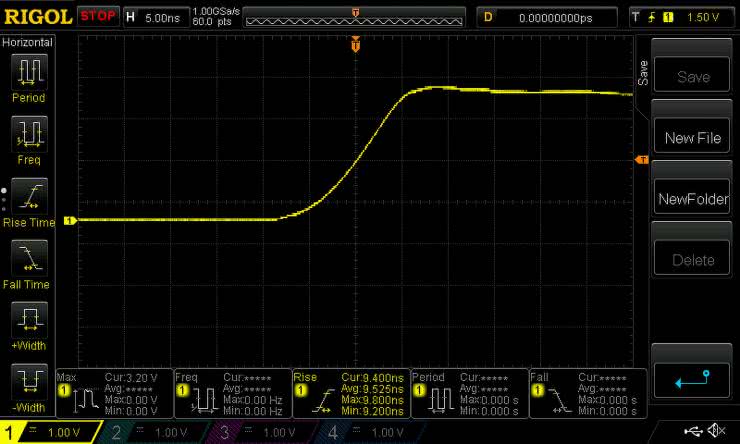This screenshot has width=740, height=444.
Task: Choose the Fall Time measurement icon
Action: [x=28, y=257]
